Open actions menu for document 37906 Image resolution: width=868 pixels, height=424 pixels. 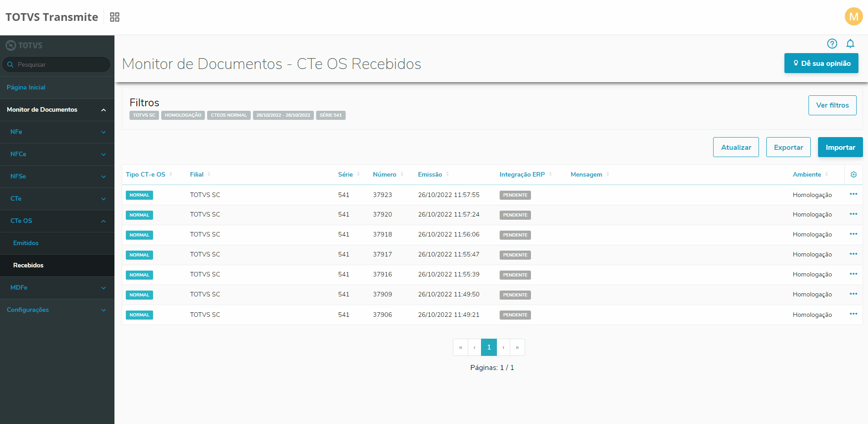853,314
